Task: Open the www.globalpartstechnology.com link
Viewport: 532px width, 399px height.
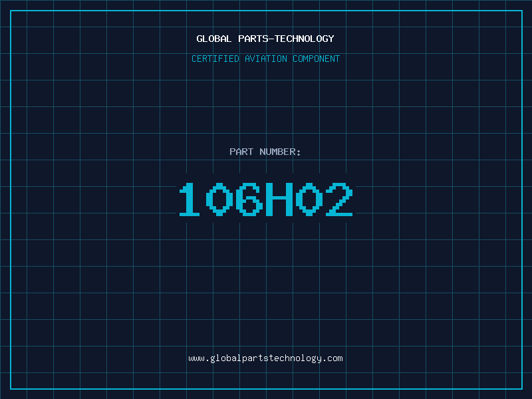Action: pos(265,358)
